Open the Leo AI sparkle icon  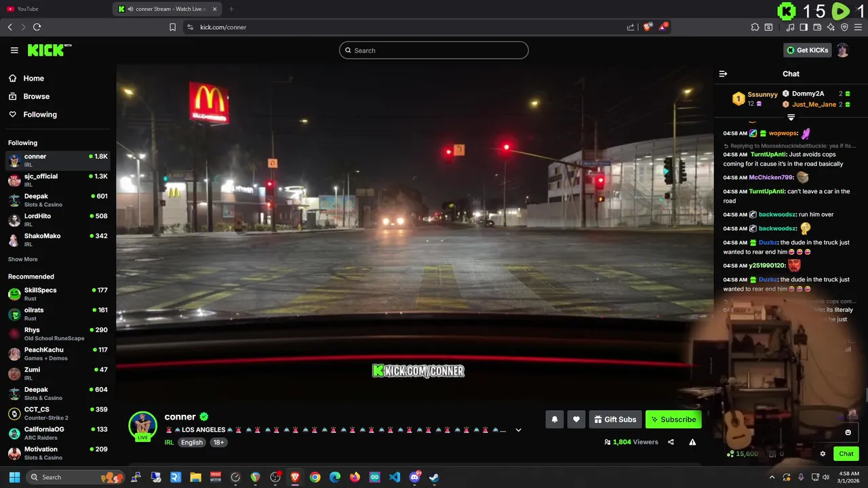(831, 27)
